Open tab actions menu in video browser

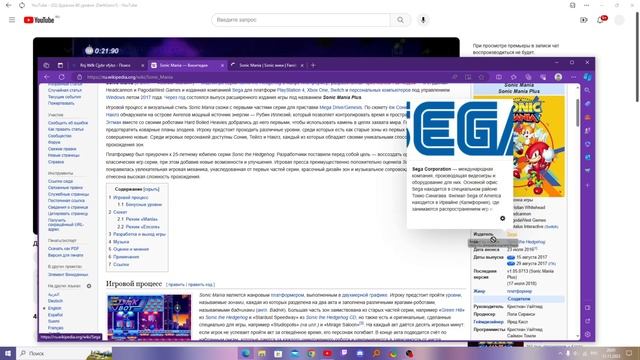pos(60,65)
